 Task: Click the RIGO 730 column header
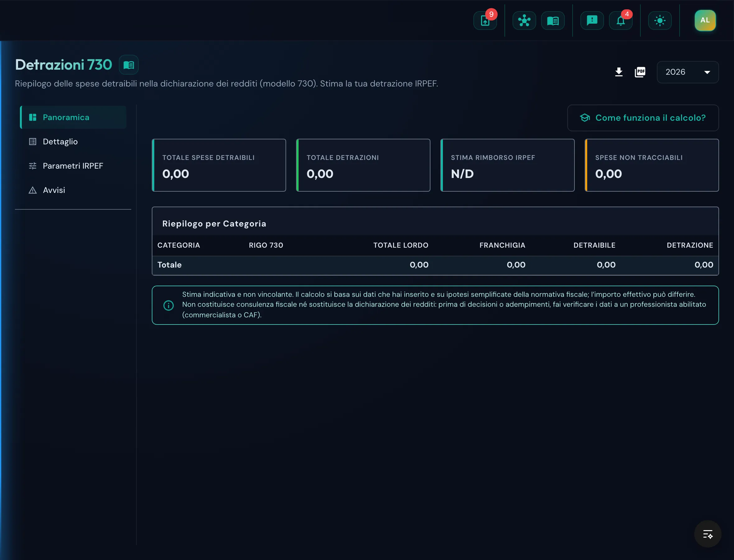coord(266,245)
